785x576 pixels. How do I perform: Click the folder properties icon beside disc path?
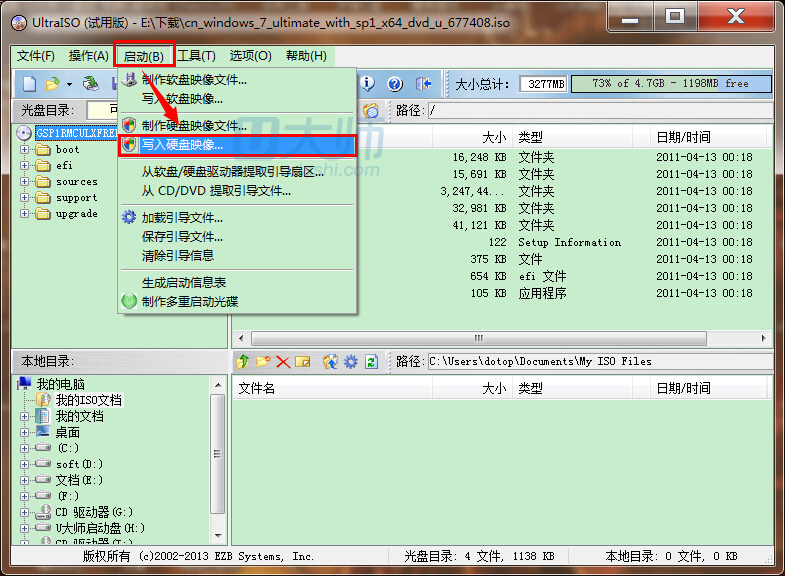click(370, 110)
